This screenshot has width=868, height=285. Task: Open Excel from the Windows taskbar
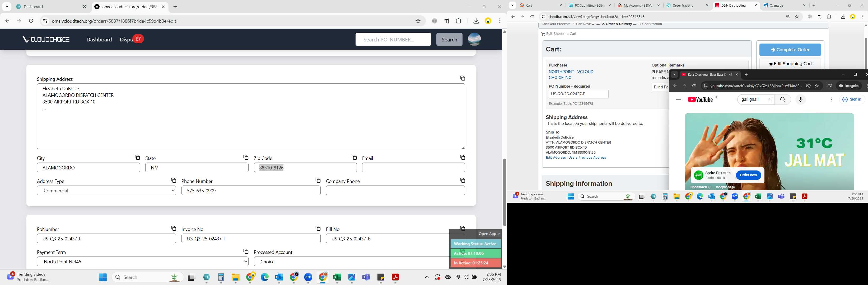(x=337, y=277)
